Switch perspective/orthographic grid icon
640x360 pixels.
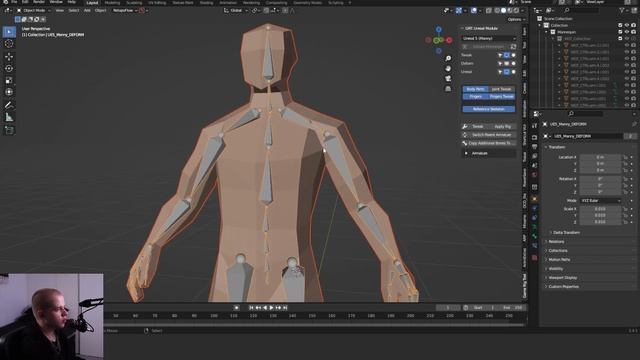pyautogui.click(x=448, y=88)
